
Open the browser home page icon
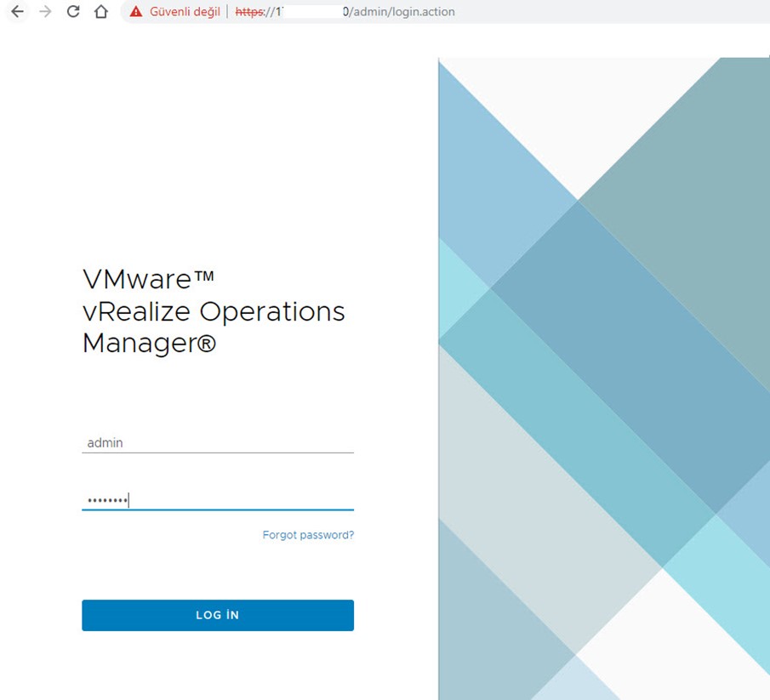[101, 11]
